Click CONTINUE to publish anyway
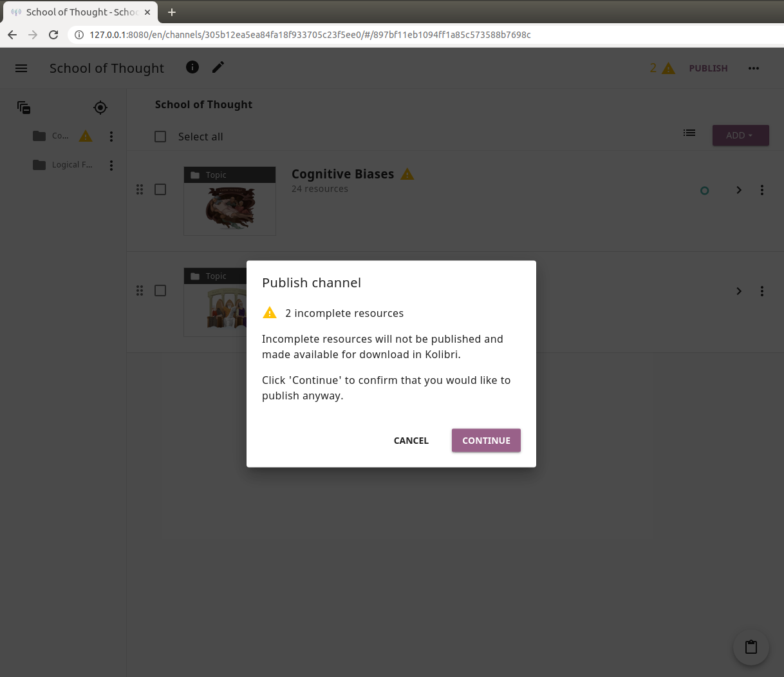Viewport: 784px width, 677px height. coord(486,441)
